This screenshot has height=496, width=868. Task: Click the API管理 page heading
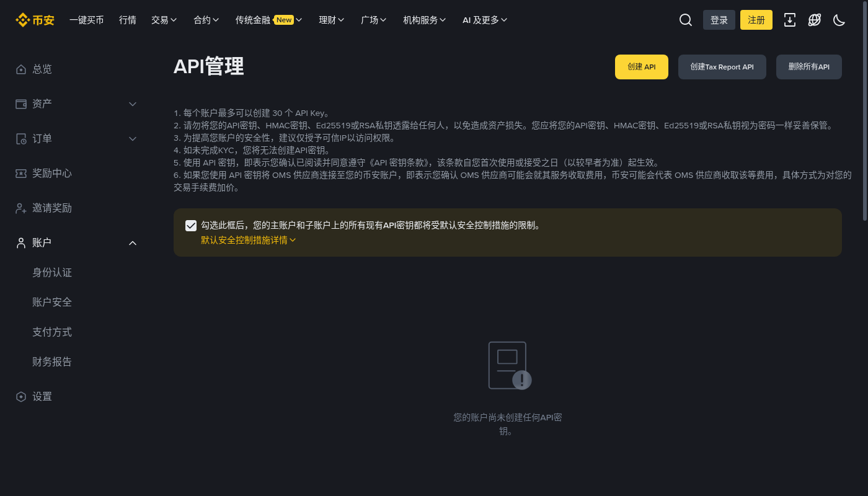pyautogui.click(x=209, y=67)
